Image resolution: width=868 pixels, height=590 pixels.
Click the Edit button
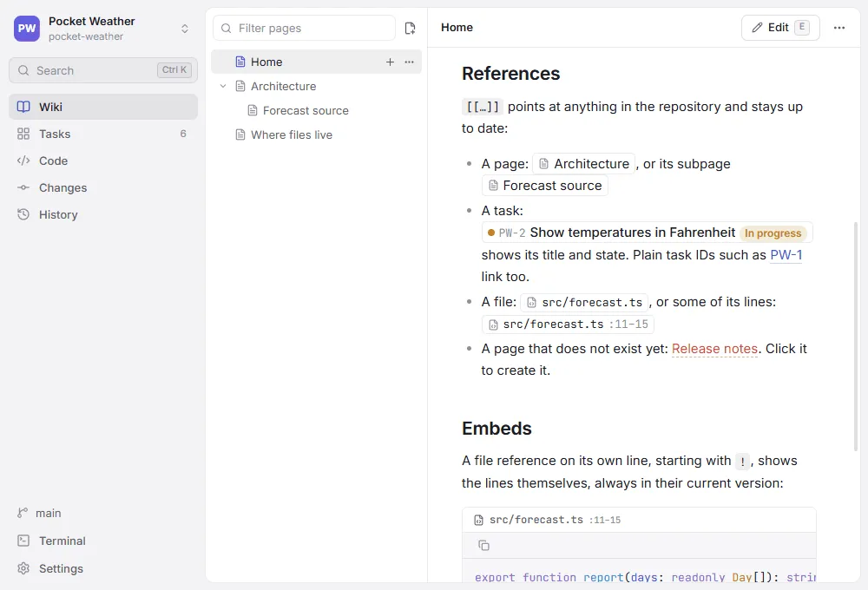780,28
